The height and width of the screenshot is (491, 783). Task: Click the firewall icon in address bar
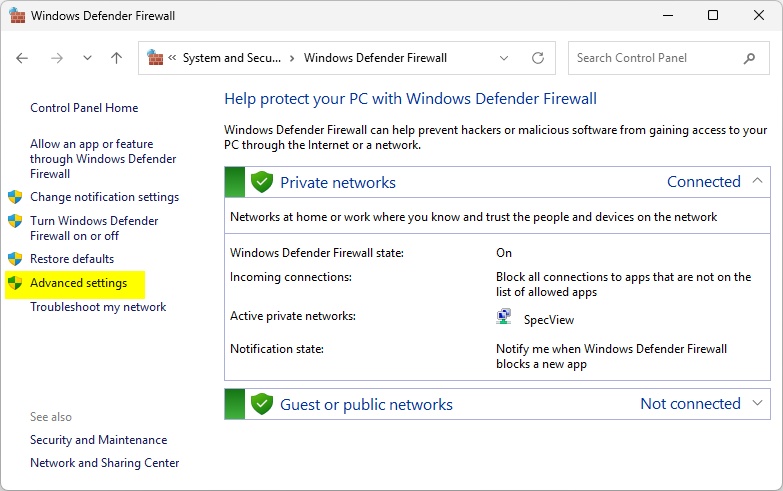(x=156, y=58)
